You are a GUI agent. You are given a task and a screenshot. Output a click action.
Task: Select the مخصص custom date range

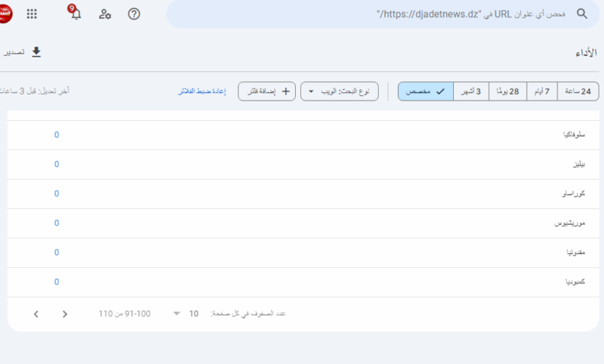[425, 91]
